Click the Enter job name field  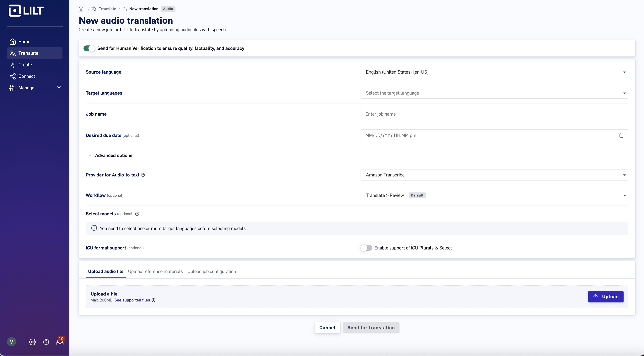(494, 114)
